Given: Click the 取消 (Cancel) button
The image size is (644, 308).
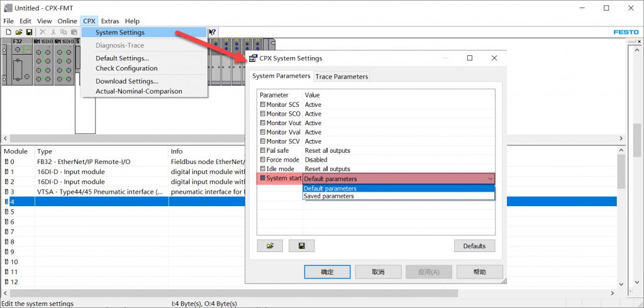Looking at the screenshot, I should 378,272.
